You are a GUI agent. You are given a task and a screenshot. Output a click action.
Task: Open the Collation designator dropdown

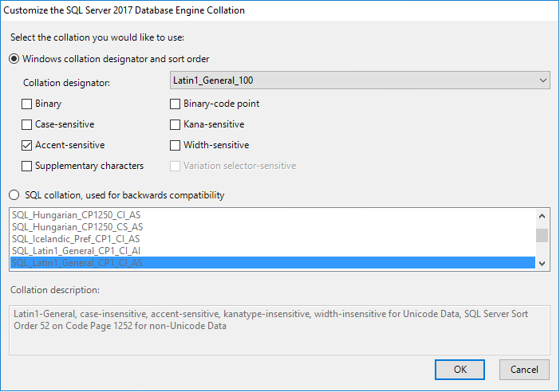tap(361, 80)
